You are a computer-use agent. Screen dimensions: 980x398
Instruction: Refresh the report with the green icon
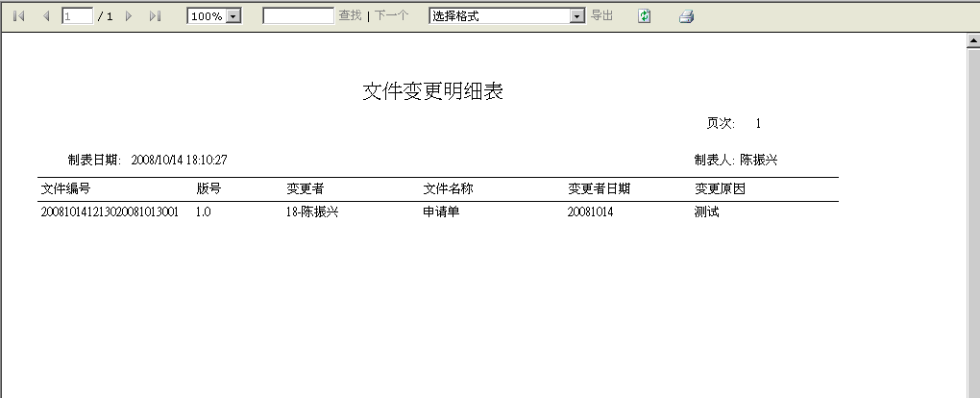point(645,16)
